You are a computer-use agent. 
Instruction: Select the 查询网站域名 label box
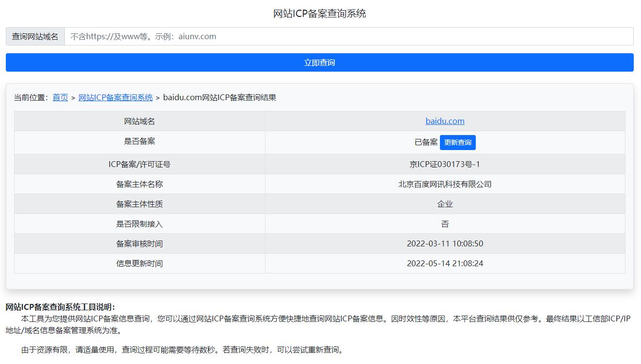35,36
